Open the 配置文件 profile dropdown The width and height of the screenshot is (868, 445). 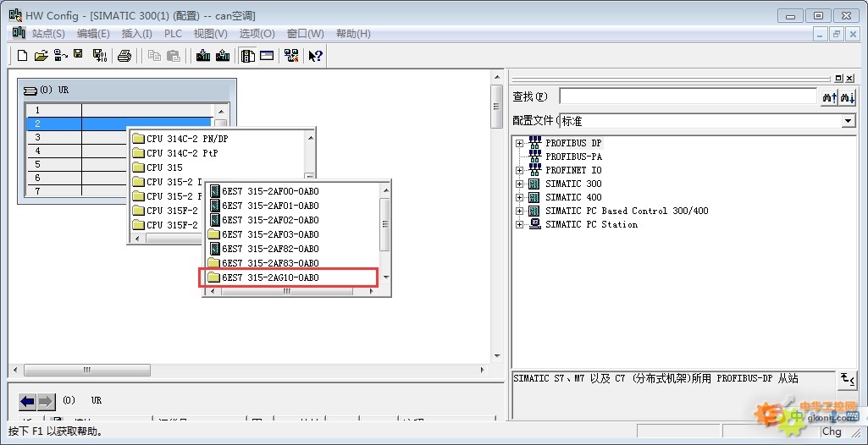click(x=848, y=121)
